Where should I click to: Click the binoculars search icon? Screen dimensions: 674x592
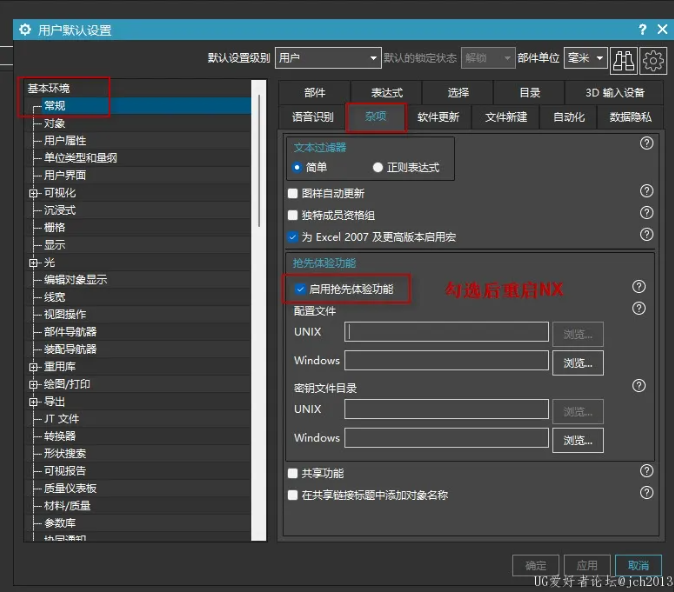[623, 59]
